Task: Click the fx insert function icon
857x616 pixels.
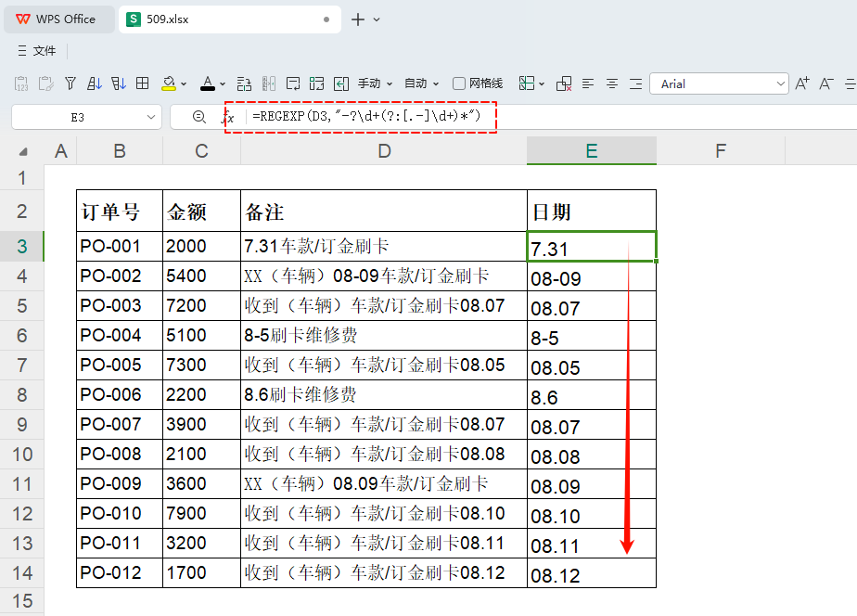Action: pyautogui.click(x=228, y=117)
